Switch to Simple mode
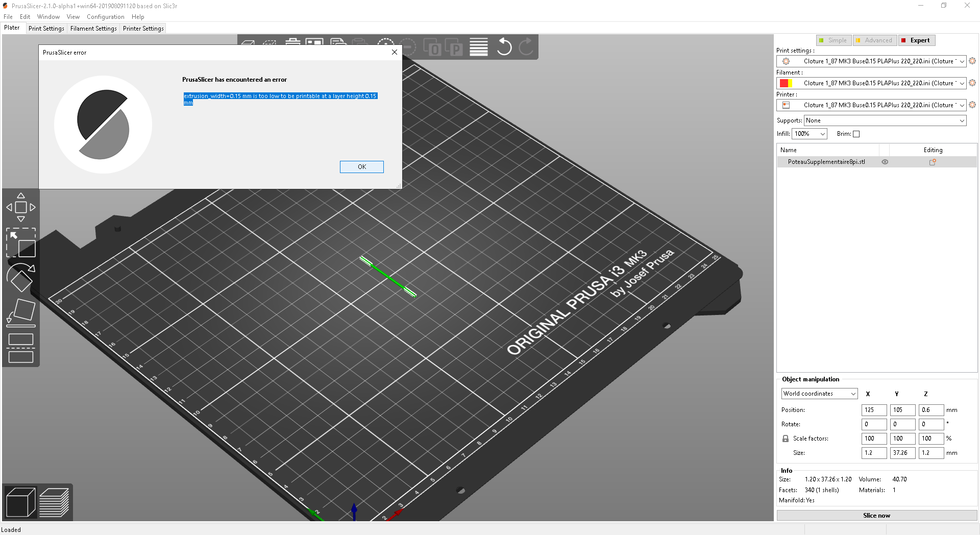This screenshot has height=535, width=980. click(834, 40)
